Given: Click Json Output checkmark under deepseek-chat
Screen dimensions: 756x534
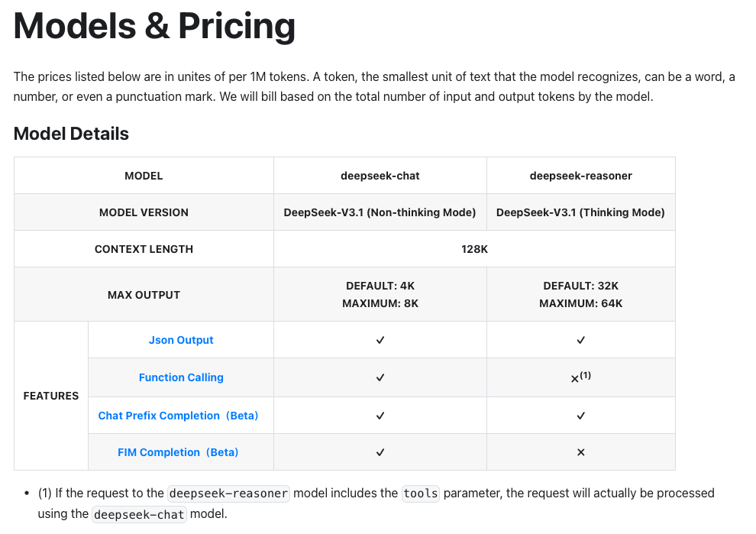Looking at the screenshot, I should point(380,340).
